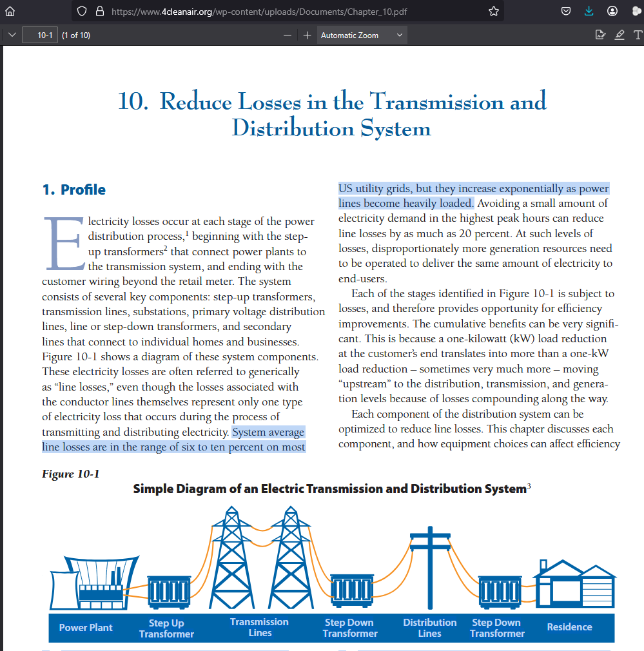
Task: Click the URL address bar
Action: pyautogui.click(x=288, y=12)
